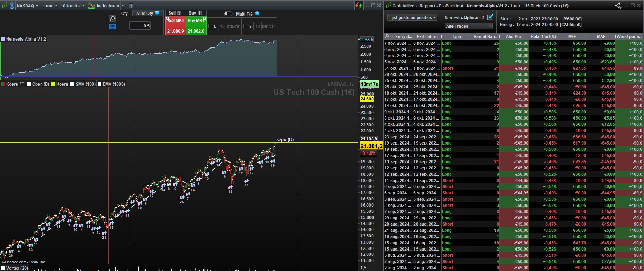644x271 pixels.
Task: Click the info icon after Indicatoren
Action: [x=131, y=6]
